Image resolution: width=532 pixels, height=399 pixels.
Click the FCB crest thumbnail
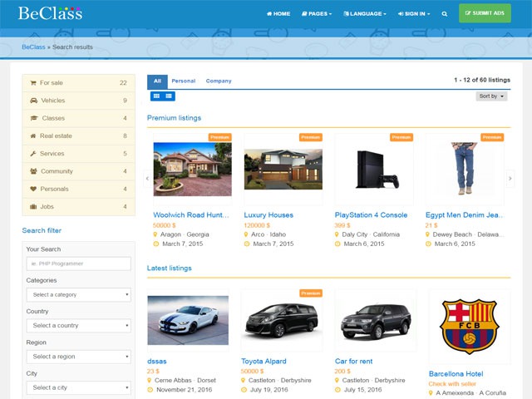tap(469, 327)
